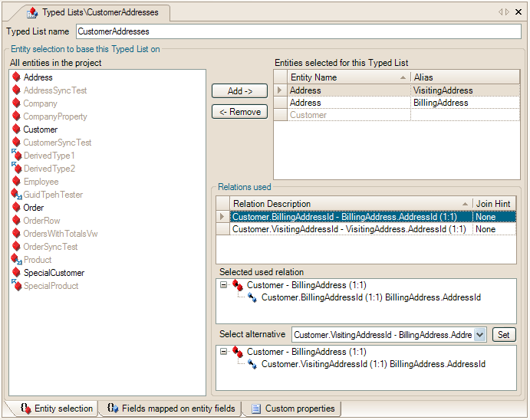Screen dimensions: 530x420
Task: Select the Customer.VisitingAddressId relation row
Action: [349, 229]
